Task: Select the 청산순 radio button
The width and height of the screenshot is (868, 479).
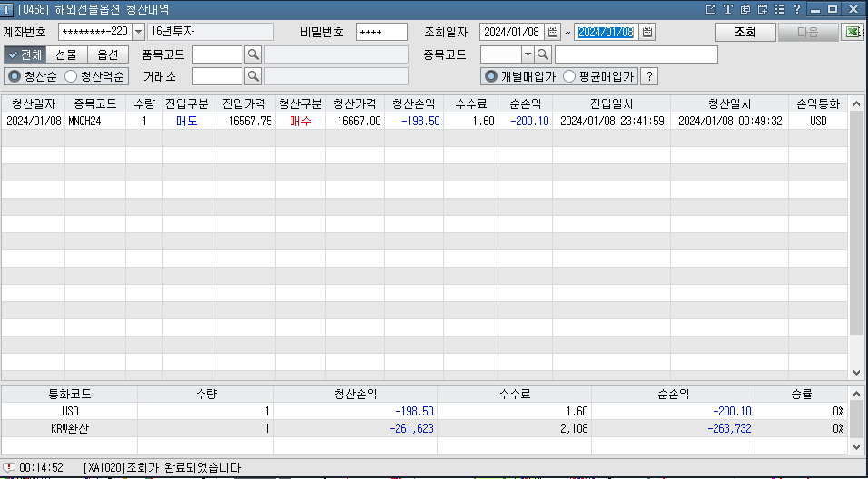Action: 14,76
